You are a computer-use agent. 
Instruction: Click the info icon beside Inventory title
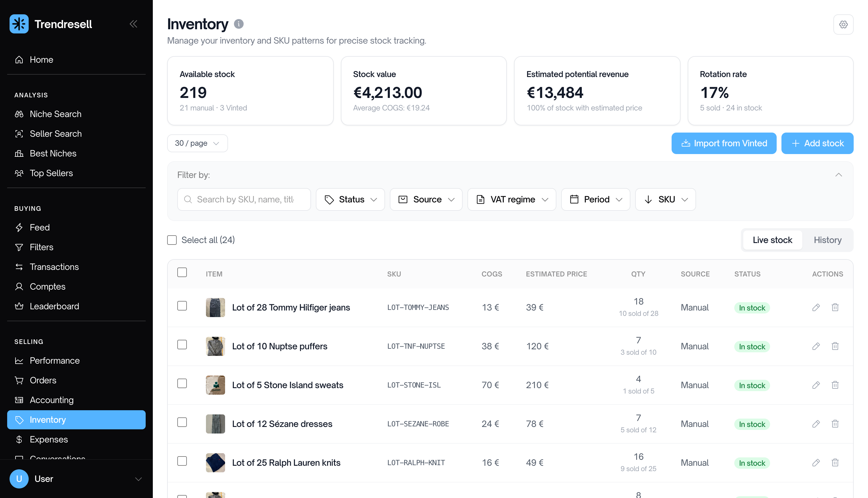[238, 24]
